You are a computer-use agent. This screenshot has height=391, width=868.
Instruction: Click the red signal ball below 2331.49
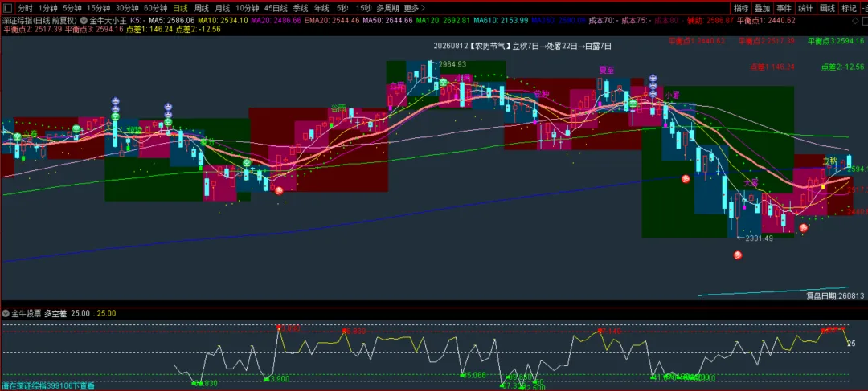point(737,255)
